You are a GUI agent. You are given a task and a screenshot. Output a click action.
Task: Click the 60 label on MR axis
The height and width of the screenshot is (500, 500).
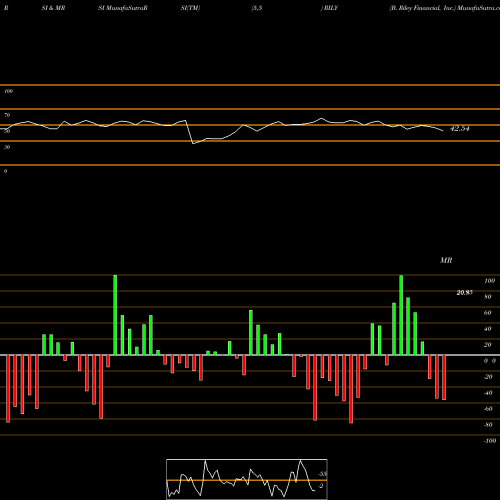pyautogui.click(x=488, y=313)
